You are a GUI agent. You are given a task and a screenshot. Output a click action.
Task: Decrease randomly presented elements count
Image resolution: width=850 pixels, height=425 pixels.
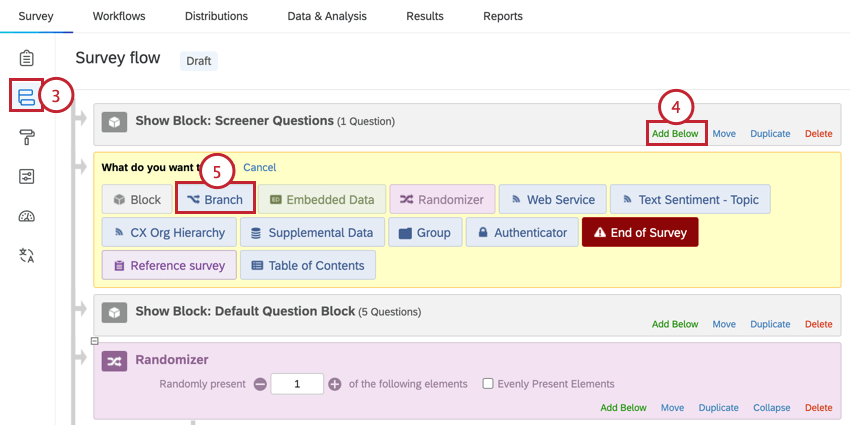(260, 384)
